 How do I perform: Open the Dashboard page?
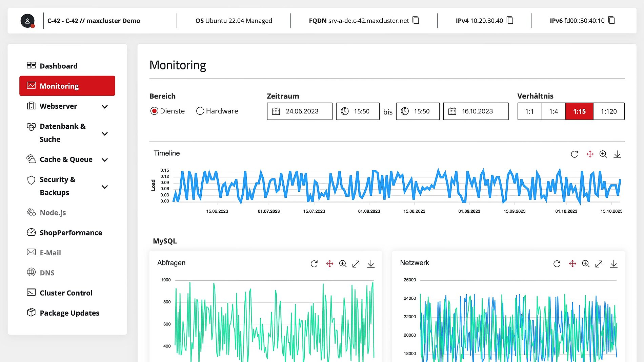(x=58, y=66)
